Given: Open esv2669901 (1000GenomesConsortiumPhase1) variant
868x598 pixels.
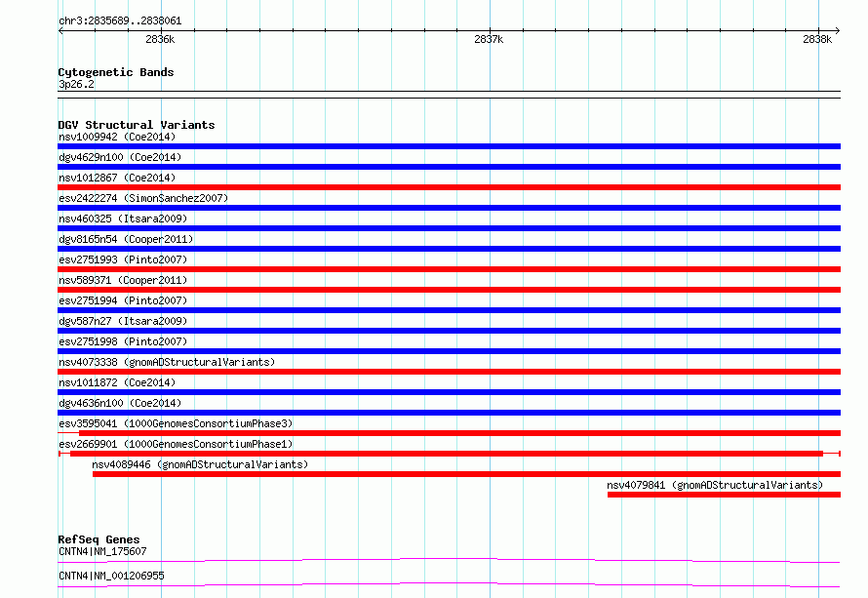Looking at the screenshot, I should pyautogui.click(x=176, y=444).
